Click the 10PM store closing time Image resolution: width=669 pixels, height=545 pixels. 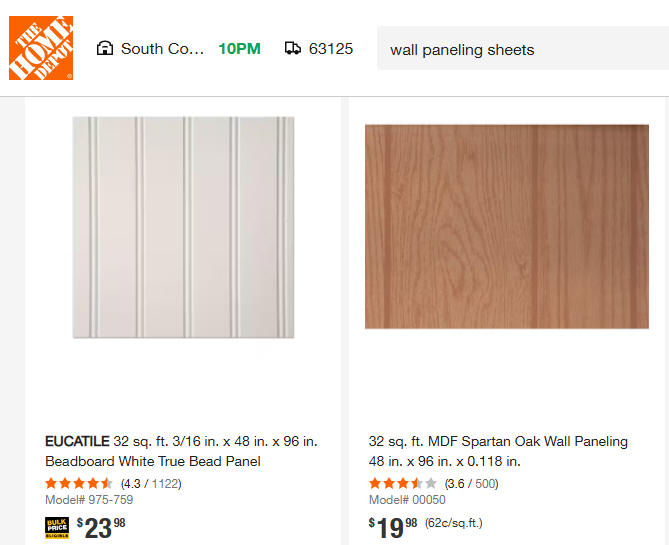240,48
